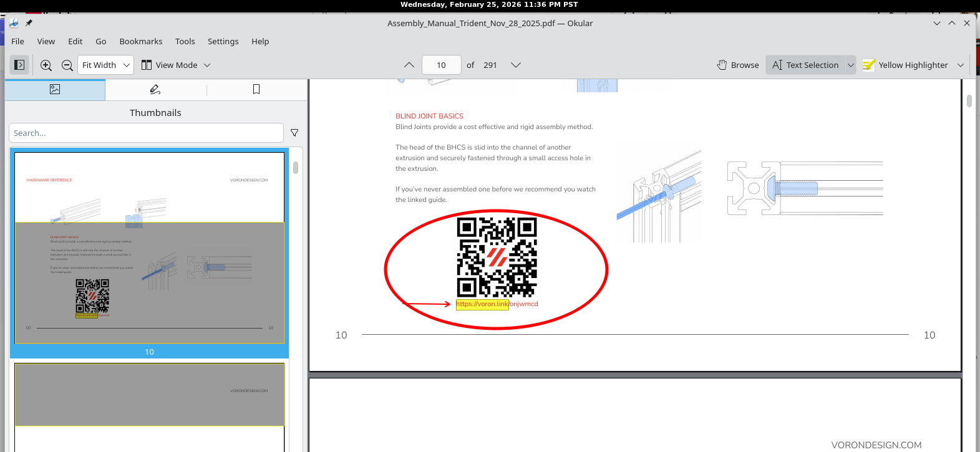Expand the Text Selection options arrow

click(851, 65)
